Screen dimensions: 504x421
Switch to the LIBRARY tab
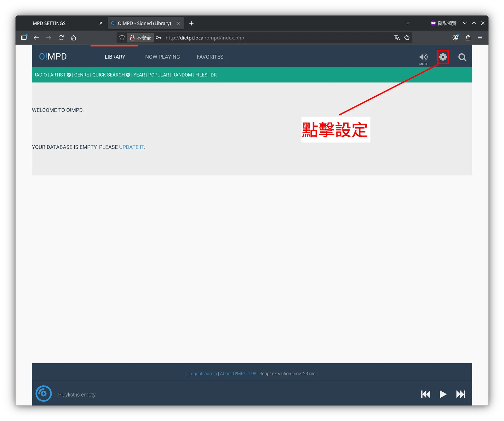[x=115, y=57]
